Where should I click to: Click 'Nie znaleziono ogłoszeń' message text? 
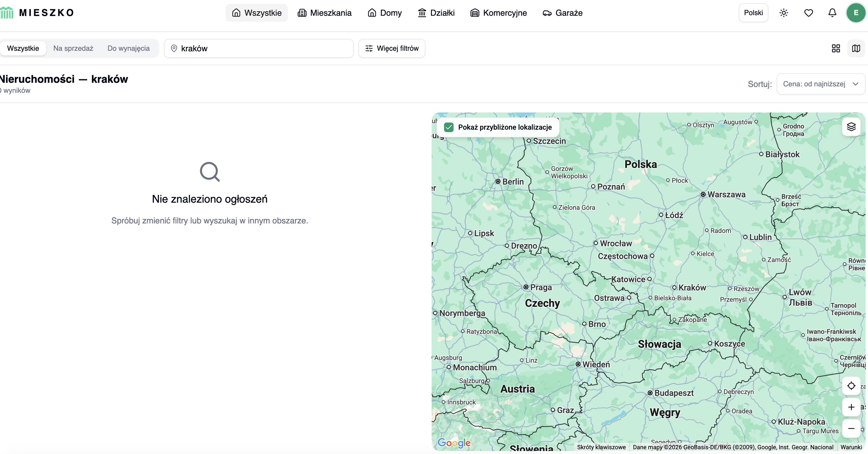coord(210,199)
